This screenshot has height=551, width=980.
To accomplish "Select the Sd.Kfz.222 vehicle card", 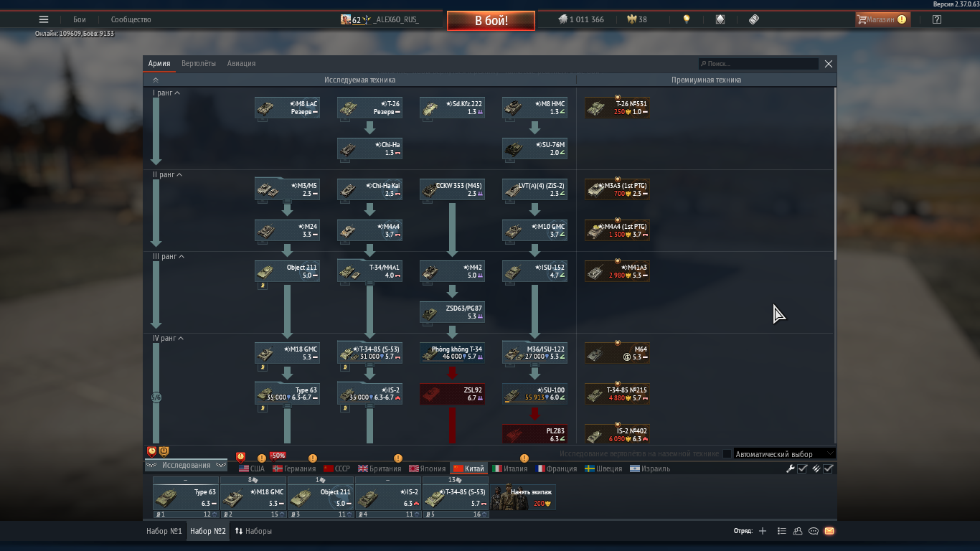I will point(452,108).
